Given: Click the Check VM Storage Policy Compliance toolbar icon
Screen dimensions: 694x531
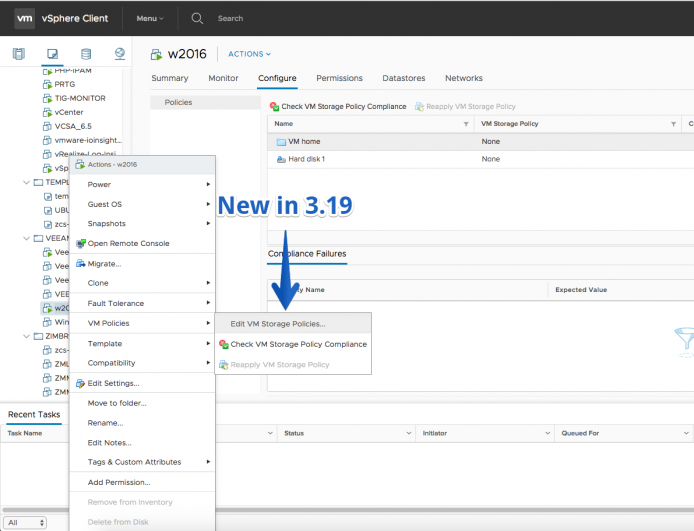Looking at the screenshot, I should coord(274,107).
